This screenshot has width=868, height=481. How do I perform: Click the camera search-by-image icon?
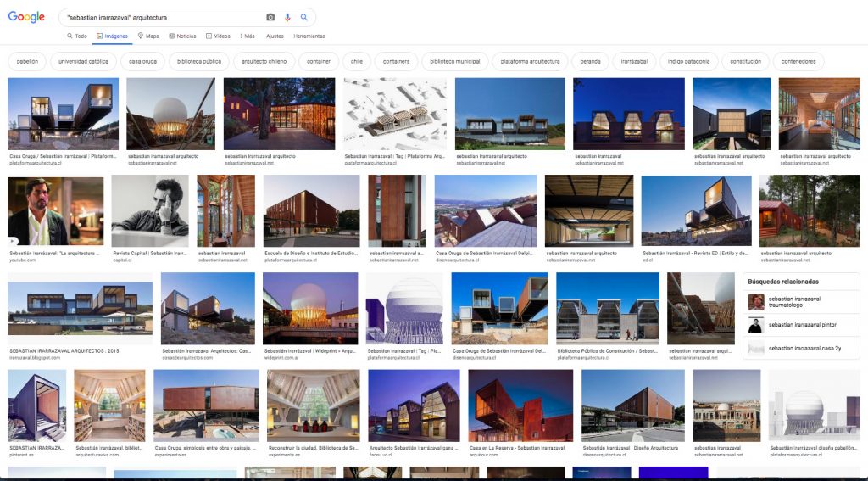pyautogui.click(x=270, y=17)
